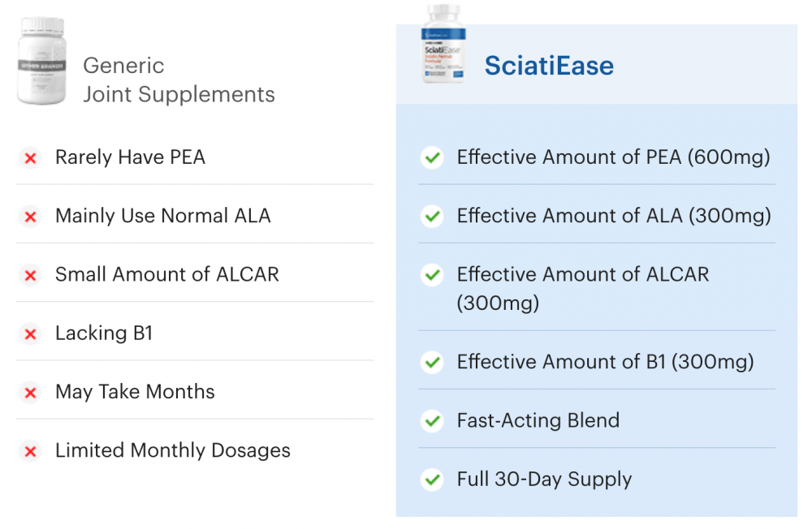This screenshot has width=812, height=529.
Task: Click the SciatiEase brand heading
Action: (549, 66)
